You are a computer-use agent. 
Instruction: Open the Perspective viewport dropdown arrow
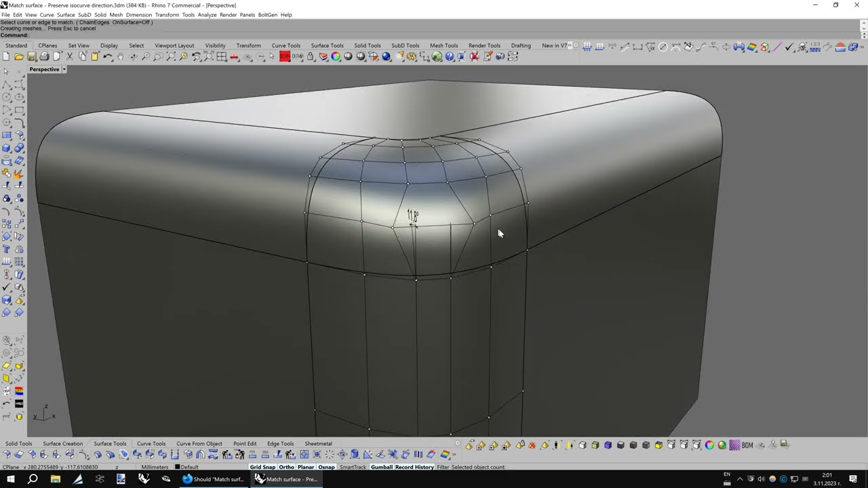tap(64, 69)
